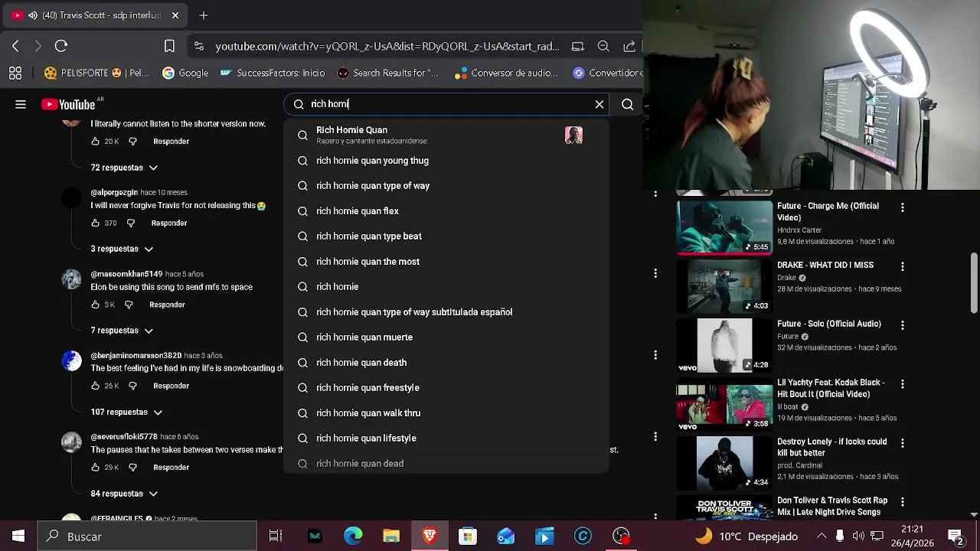Reply to the @masoomkhan5149 comment
The image size is (980, 551).
point(167,305)
